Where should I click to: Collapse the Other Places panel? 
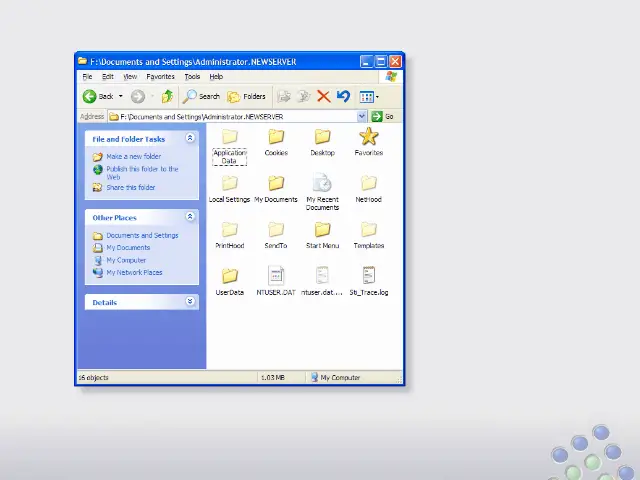190,217
